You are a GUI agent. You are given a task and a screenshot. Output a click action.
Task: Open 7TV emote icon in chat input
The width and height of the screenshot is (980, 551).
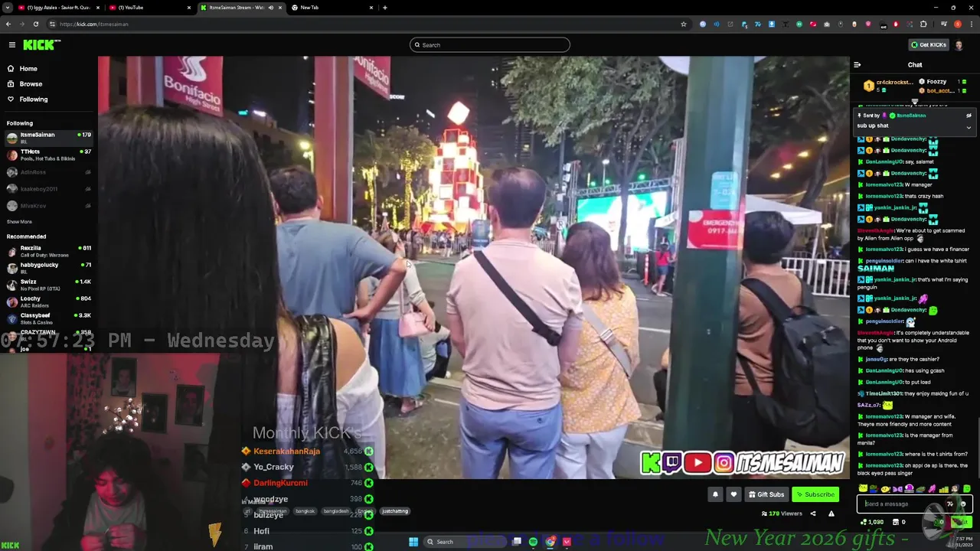coord(950,504)
